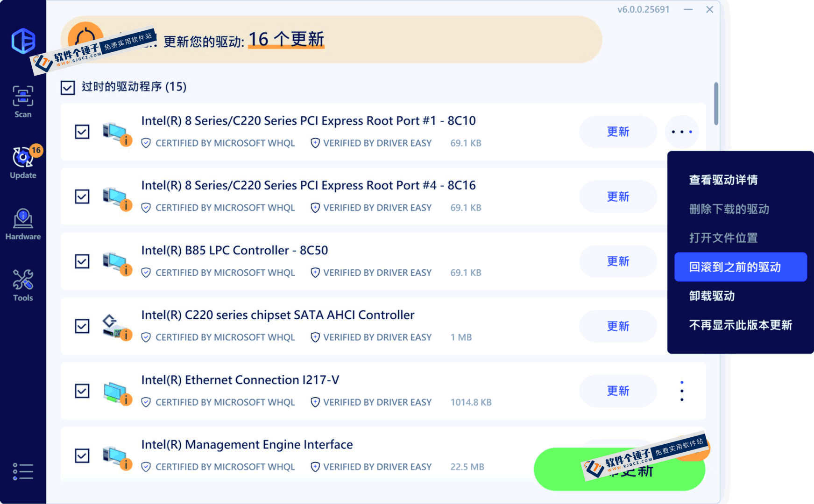Click the Driver Easy logo icon
Viewport: 814px width, 504px height.
23,41
